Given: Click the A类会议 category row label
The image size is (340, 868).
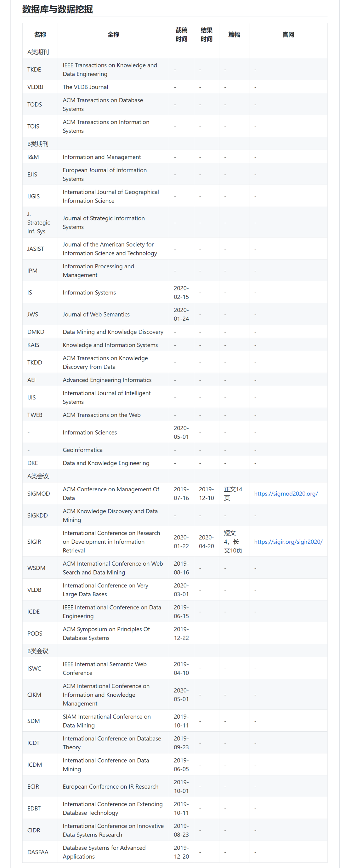Looking at the screenshot, I should 38,476.
